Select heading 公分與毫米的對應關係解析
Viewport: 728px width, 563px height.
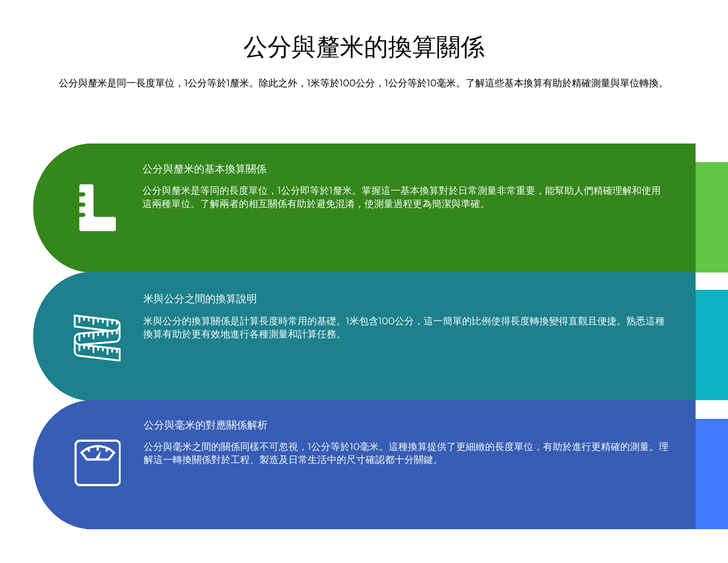click(205, 425)
